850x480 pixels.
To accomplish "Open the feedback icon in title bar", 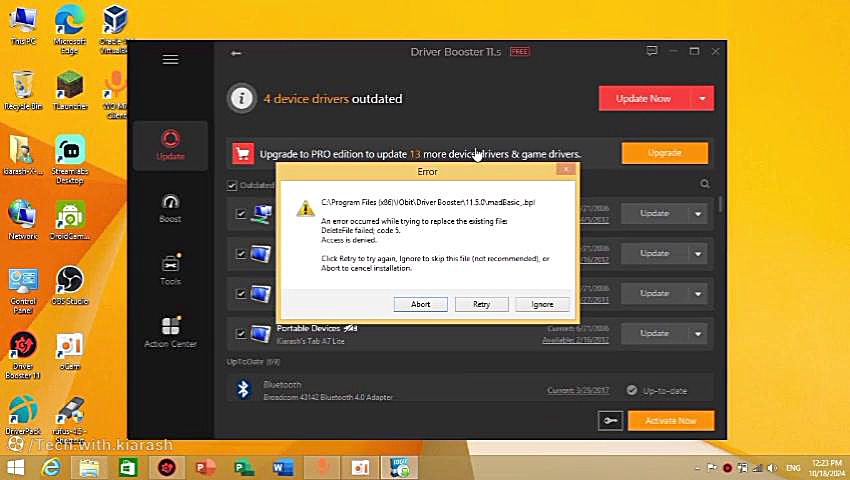I will (652, 51).
